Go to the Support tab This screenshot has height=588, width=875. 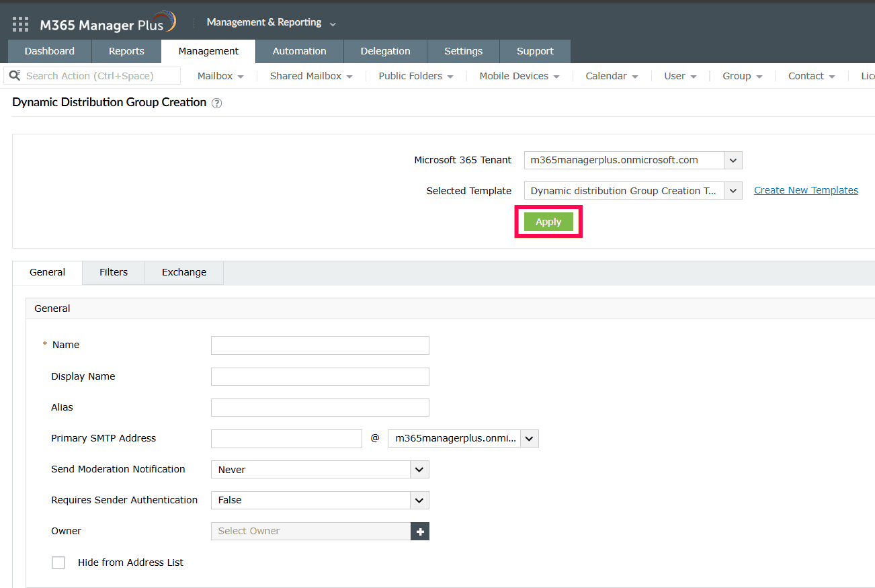tap(535, 51)
